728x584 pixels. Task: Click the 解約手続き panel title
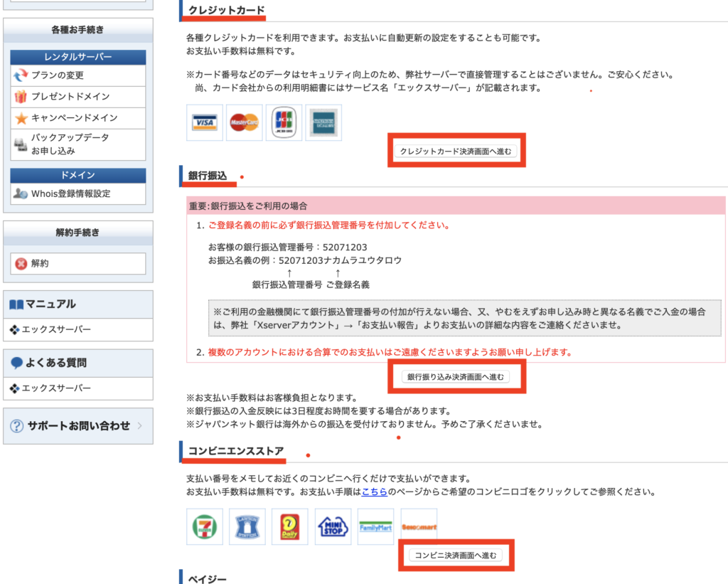tap(77, 233)
